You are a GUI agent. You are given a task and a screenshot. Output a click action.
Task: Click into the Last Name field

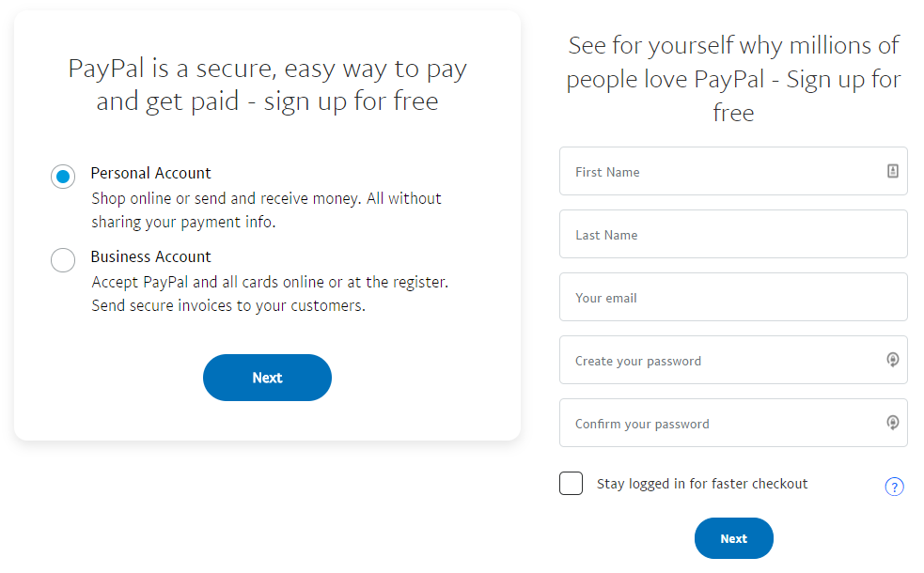(x=733, y=235)
